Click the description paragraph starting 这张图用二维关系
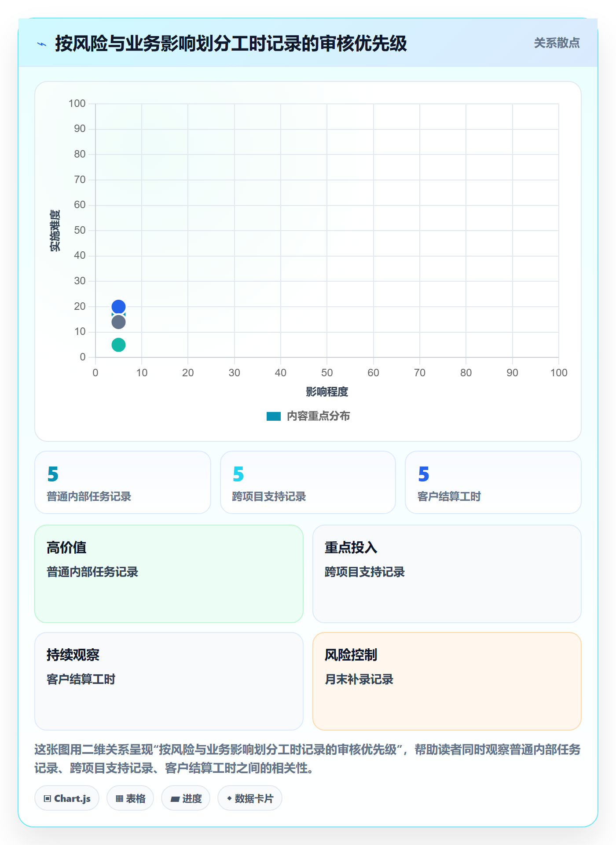This screenshot has height=845, width=616. tap(308, 759)
